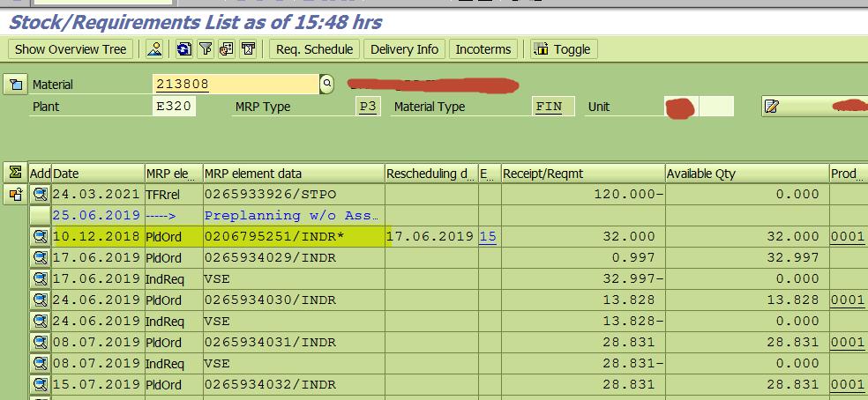Click exception message link 15
The height and width of the screenshot is (400, 868).
488,237
